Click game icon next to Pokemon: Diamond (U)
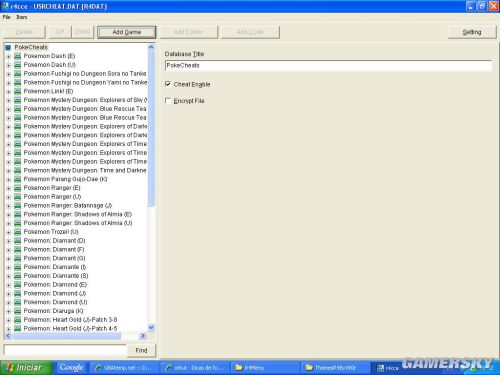This screenshot has height=375, width=500. [18, 302]
